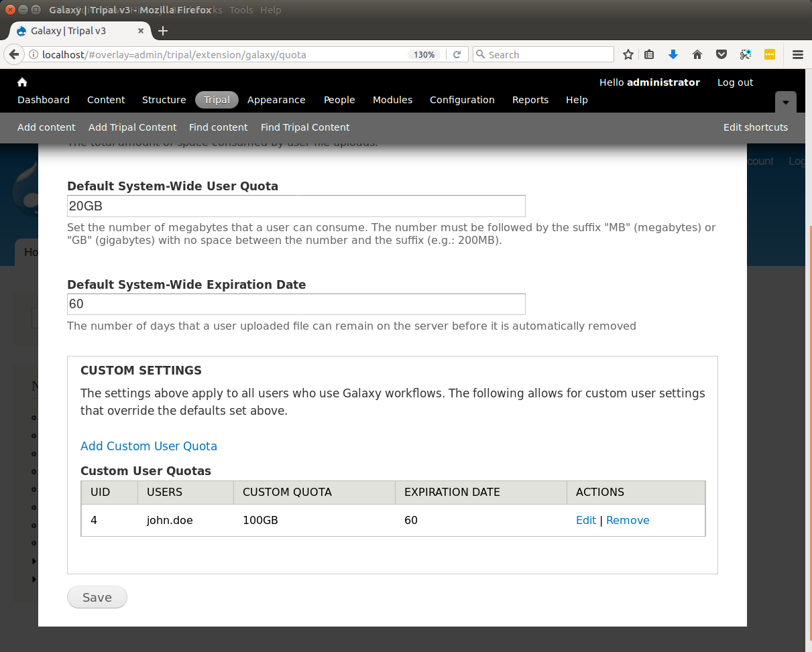Remove john.doe's custom quota

(x=628, y=520)
